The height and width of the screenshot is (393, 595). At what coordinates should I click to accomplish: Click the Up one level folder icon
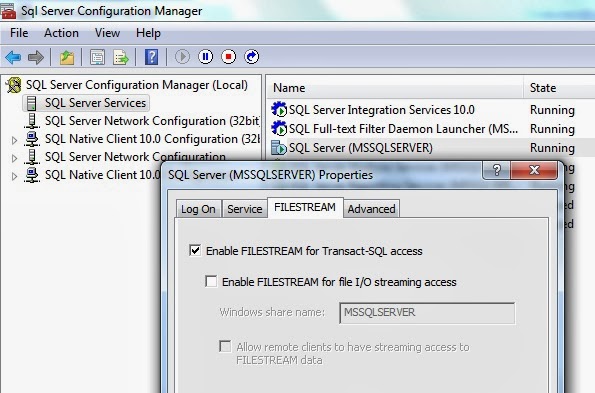(x=67, y=57)
